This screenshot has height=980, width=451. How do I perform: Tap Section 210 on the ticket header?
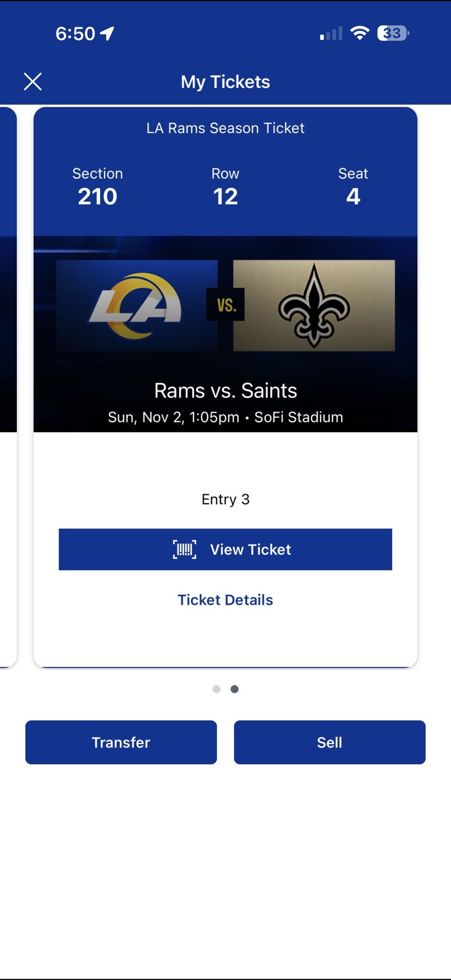(x=97, y=186)
